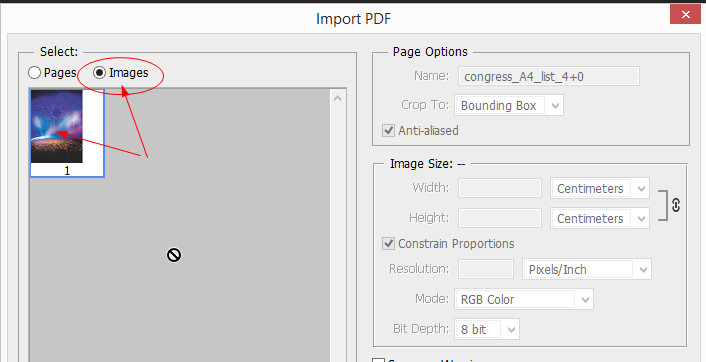Screen dimensions: 706x362
Task: Select the Images radio button
Action: pos(100,72)
